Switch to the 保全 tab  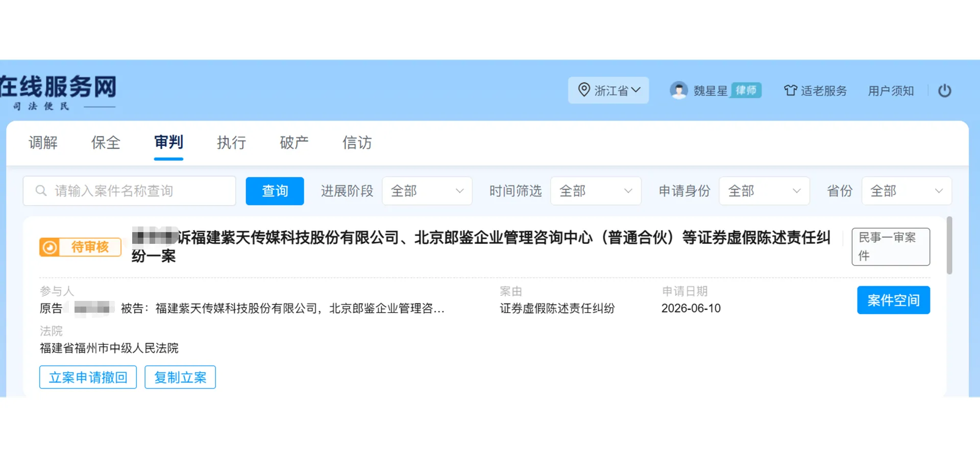tap(106, 142)
